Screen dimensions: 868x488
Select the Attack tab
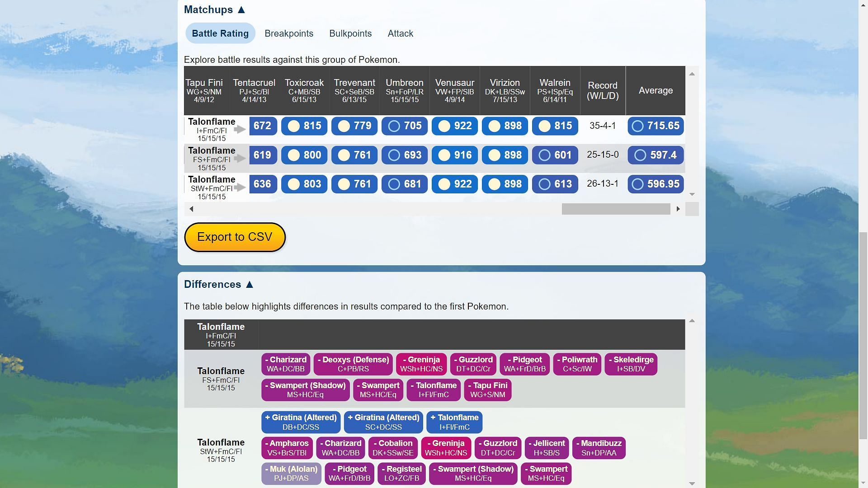(x=401, y=33)
